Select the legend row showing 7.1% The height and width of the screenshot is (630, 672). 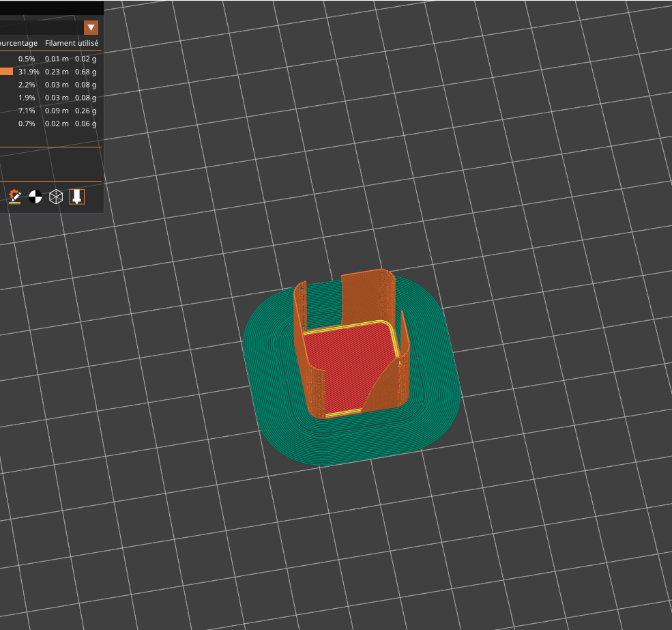tap(50, 111)
